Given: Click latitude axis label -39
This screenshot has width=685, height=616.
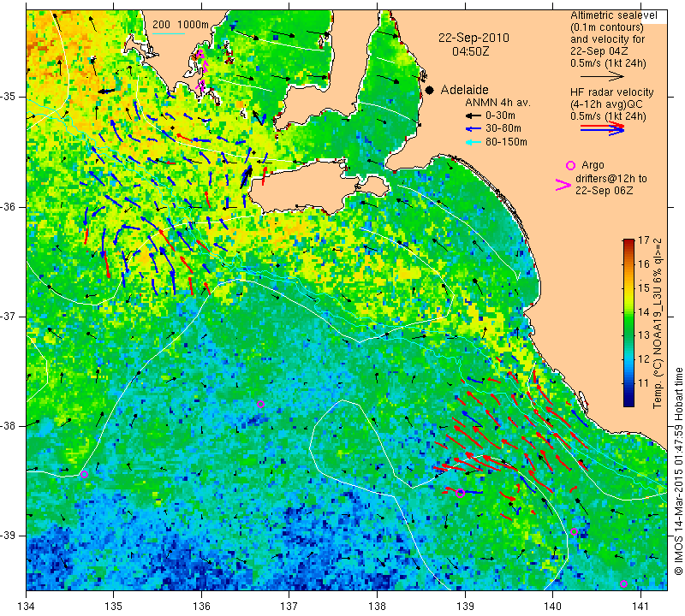Looking at the screenshot, I should [x=9, y=536].
